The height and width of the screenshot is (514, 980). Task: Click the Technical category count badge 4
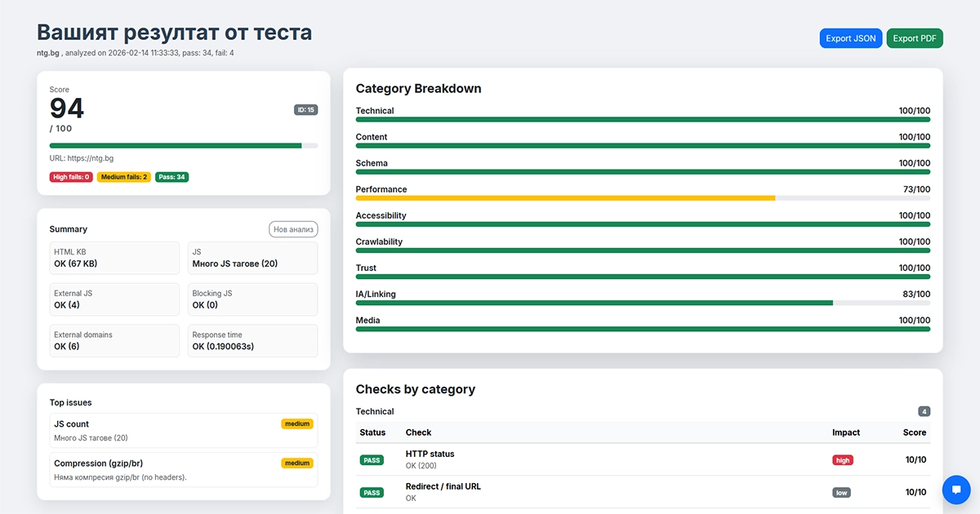924,412
